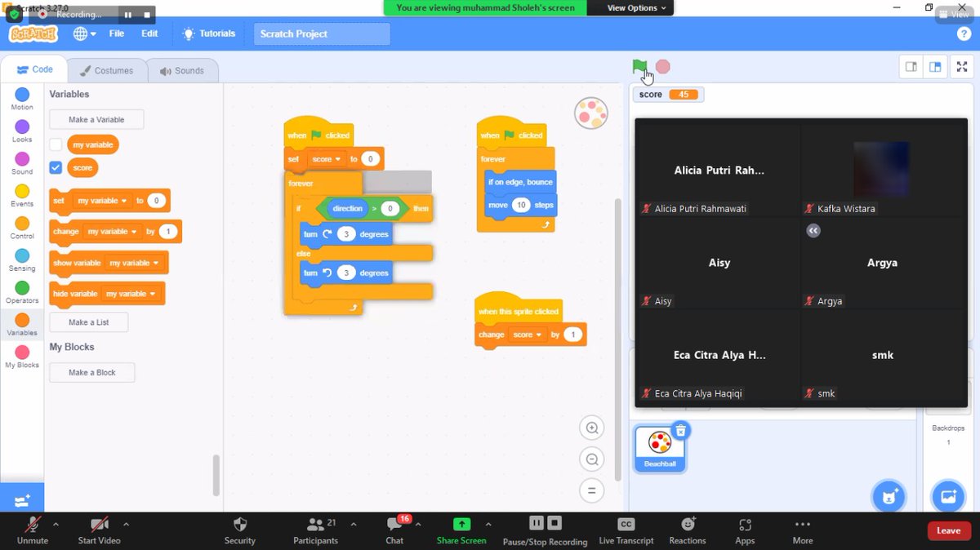Uncheck the 'score' variable checkbox
The height and width of the screenshot is (550, 980).
point(56,167)
